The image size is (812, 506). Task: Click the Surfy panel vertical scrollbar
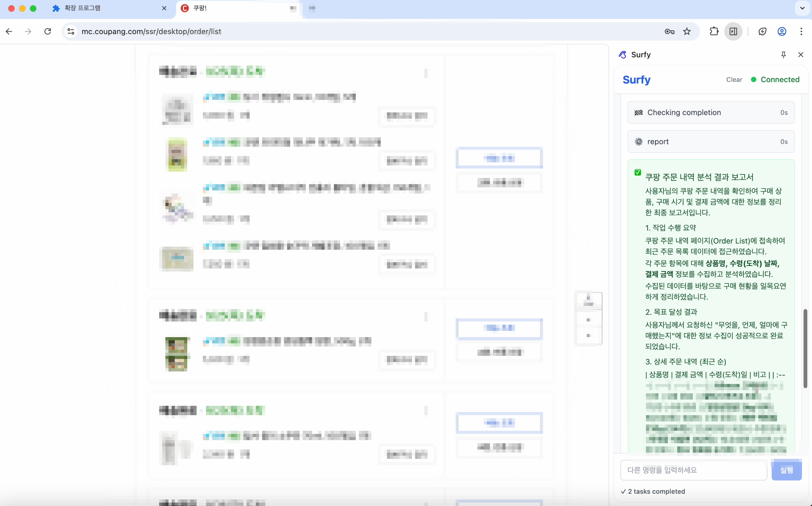(805, 348)
